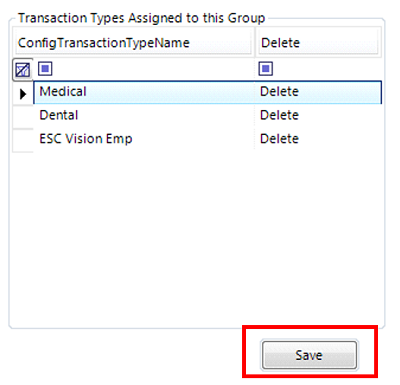Viewport: 400px width, 385px height.
Task: Click the column divider between the headers
Action: [255, 43]
